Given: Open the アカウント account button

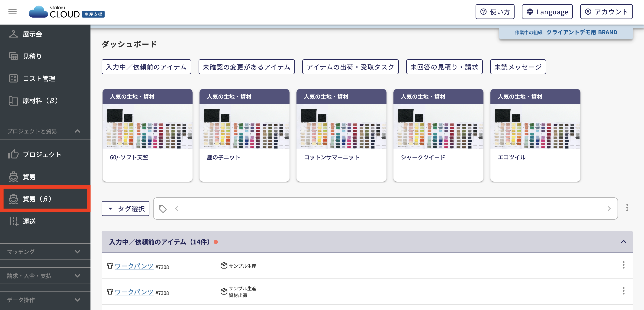Looking at the screenshot, I should click(606, 12).
